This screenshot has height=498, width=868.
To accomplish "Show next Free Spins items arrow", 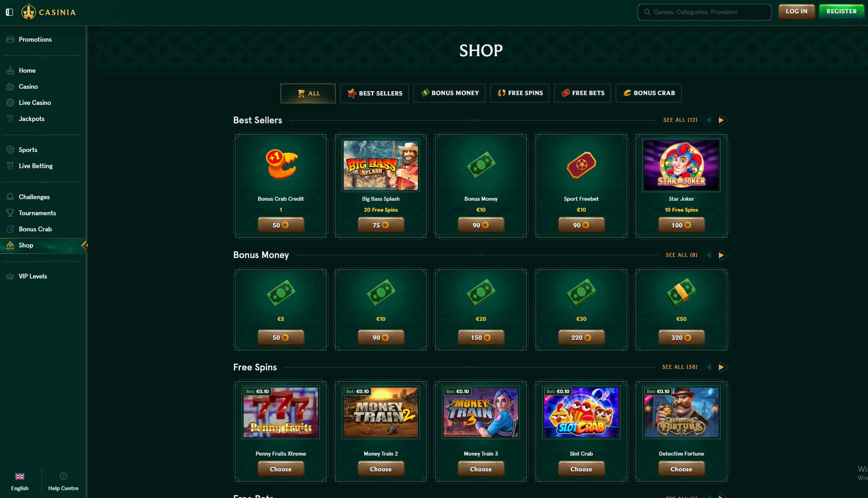I will click(x=721, y=367).
